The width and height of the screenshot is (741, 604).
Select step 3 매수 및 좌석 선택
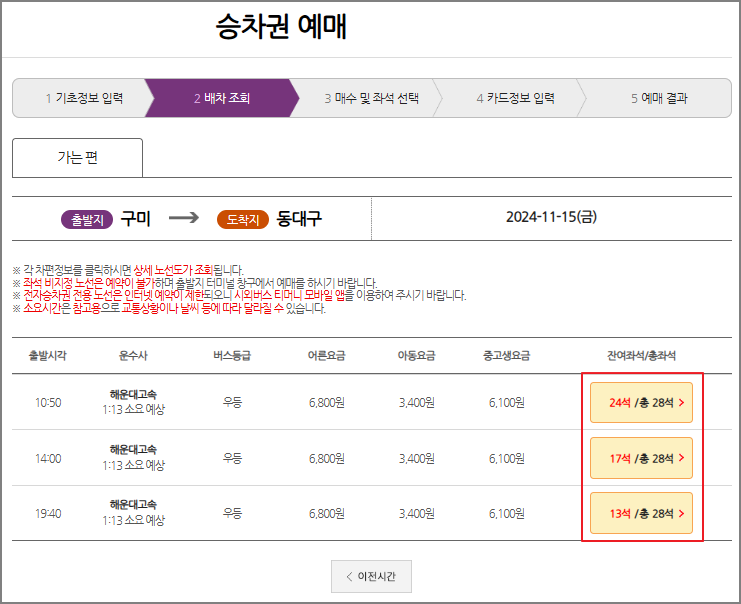click(371, 98)
